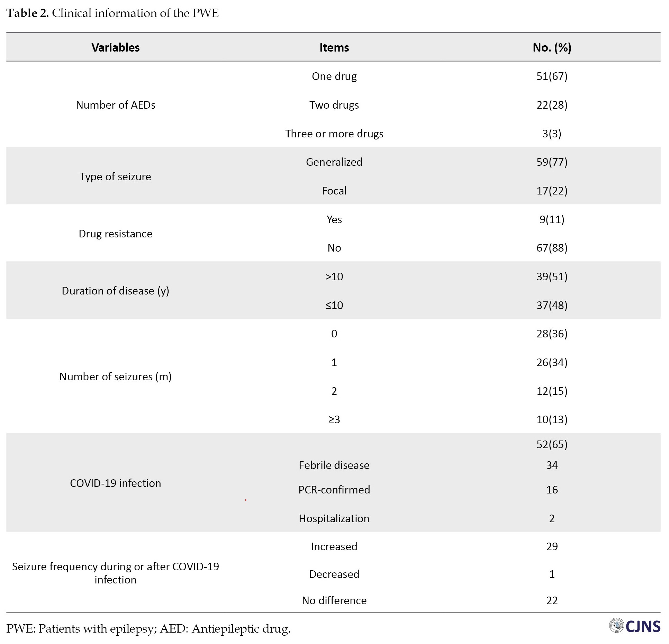Click the CJNS journal logo
669x644 pixels.
pyautogui.click(x=635, y=626)
